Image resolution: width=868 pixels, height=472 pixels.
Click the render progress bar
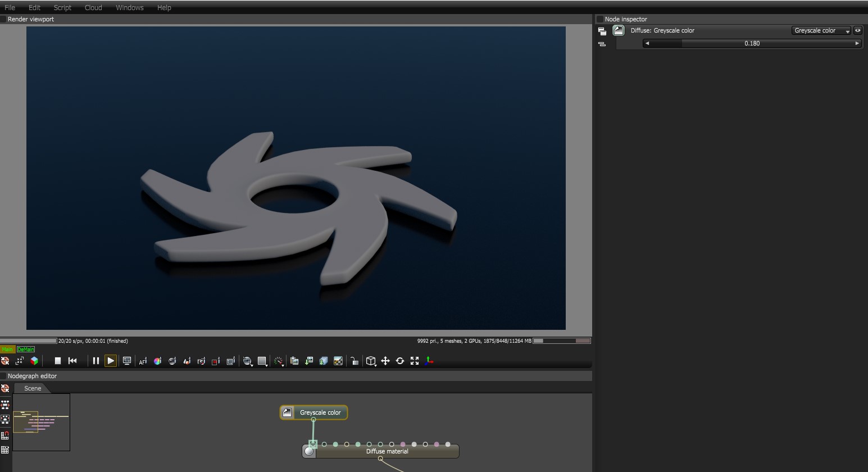click(x=29, y=341)
